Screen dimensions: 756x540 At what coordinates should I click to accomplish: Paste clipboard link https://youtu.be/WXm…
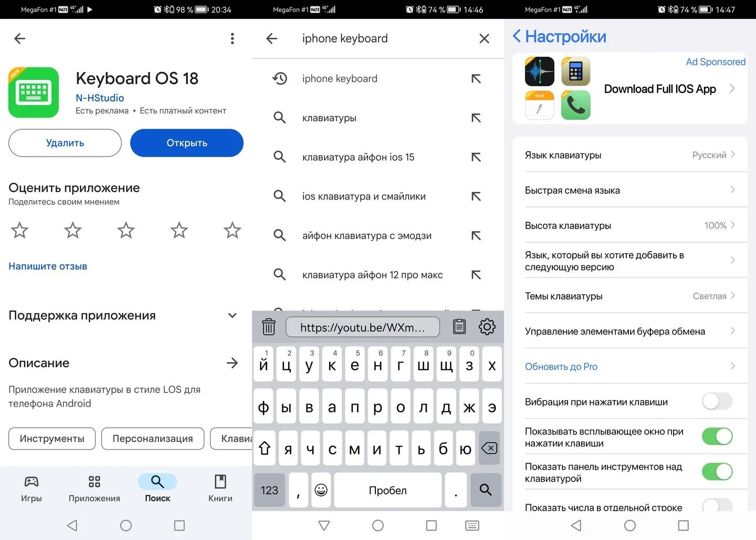pyautogui.click(x=363, y=327)
